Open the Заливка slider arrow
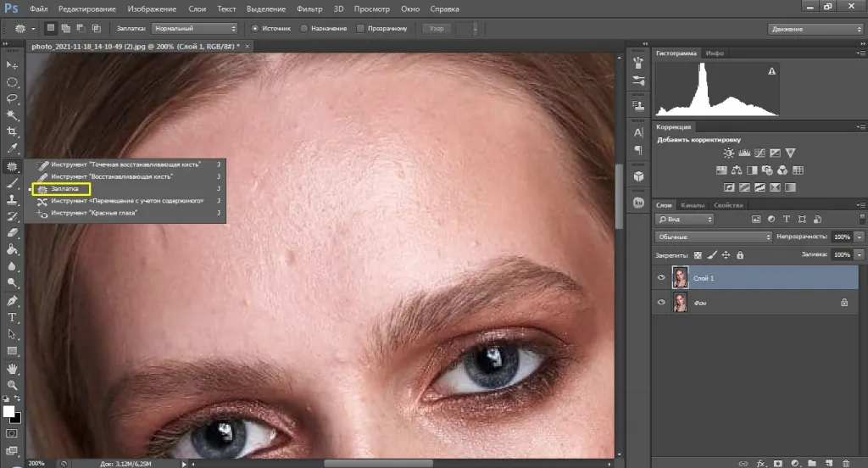 click(x=860, y=254)
